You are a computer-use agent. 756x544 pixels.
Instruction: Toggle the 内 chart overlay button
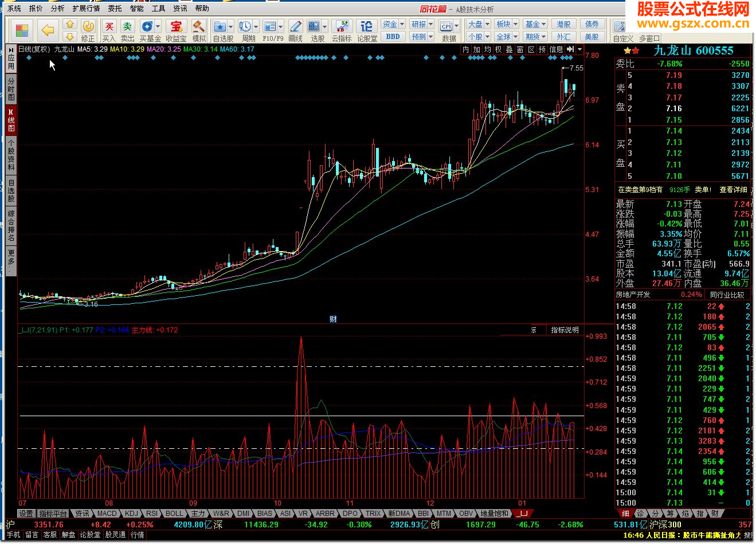pyautogui.click(x=465, y=50)
